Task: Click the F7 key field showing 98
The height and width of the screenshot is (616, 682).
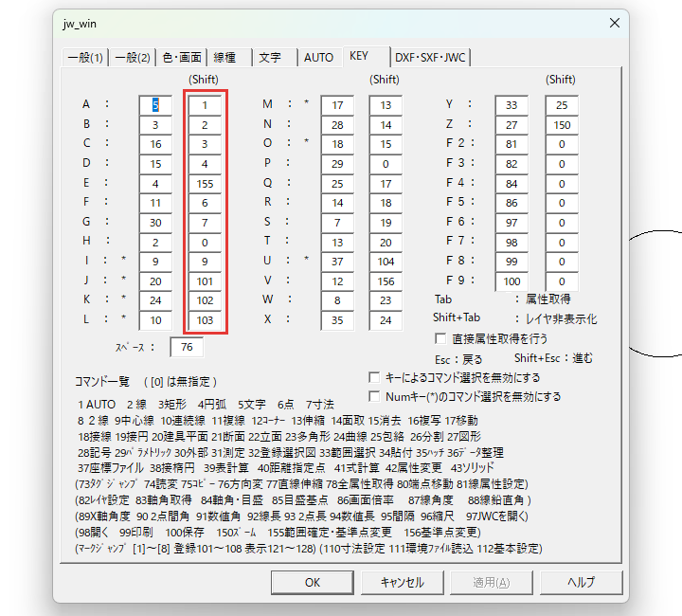Action: click(x=511, y=243)
